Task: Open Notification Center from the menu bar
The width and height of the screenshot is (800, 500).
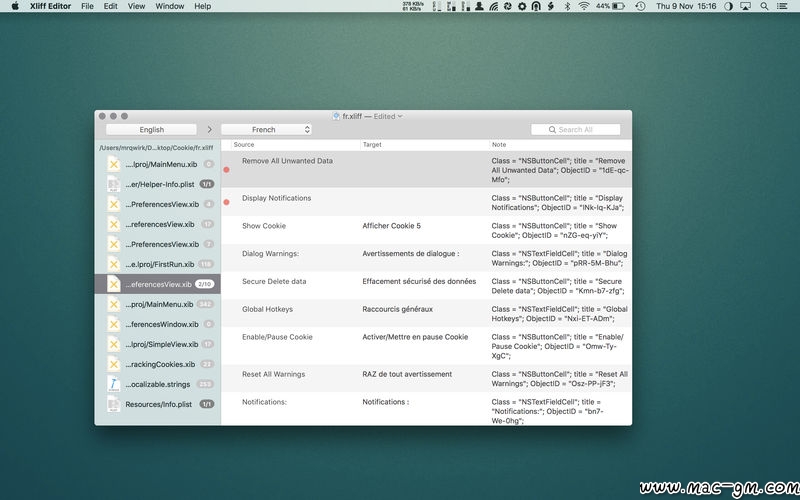Action: tap(782, 6)
